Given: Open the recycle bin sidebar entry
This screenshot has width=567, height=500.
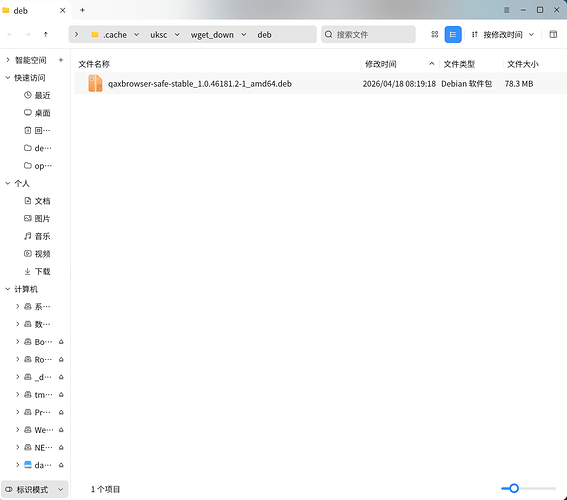Looking at the screenshot, I should [x=37, y=131].
